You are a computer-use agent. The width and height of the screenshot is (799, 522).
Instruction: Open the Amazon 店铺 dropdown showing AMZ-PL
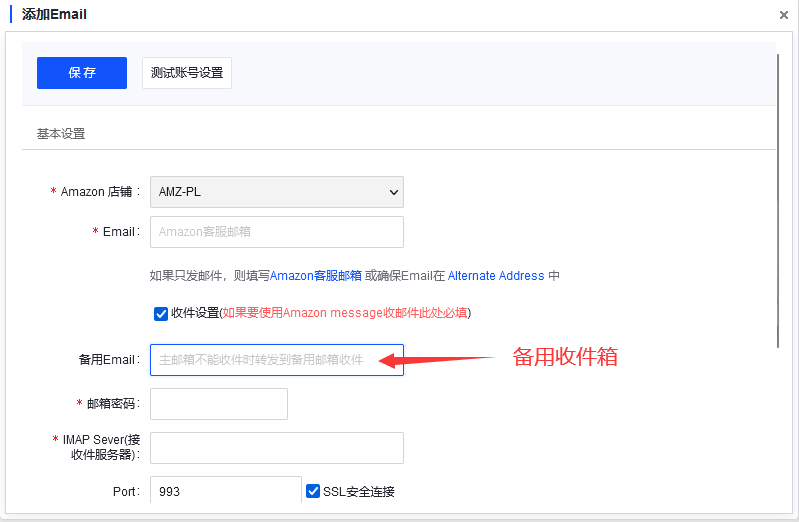[277, 192]
